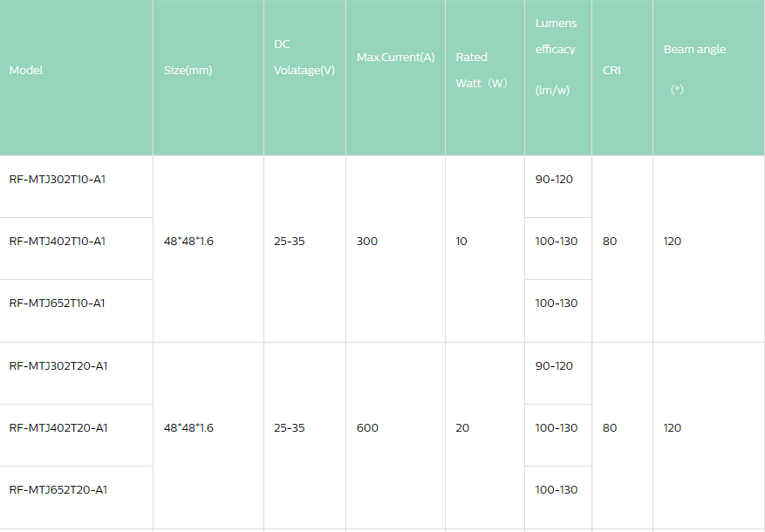Select the Lumens efficacy (lm/w) header
The width and height of the screenshot is (765, 532).
point(556,58)
